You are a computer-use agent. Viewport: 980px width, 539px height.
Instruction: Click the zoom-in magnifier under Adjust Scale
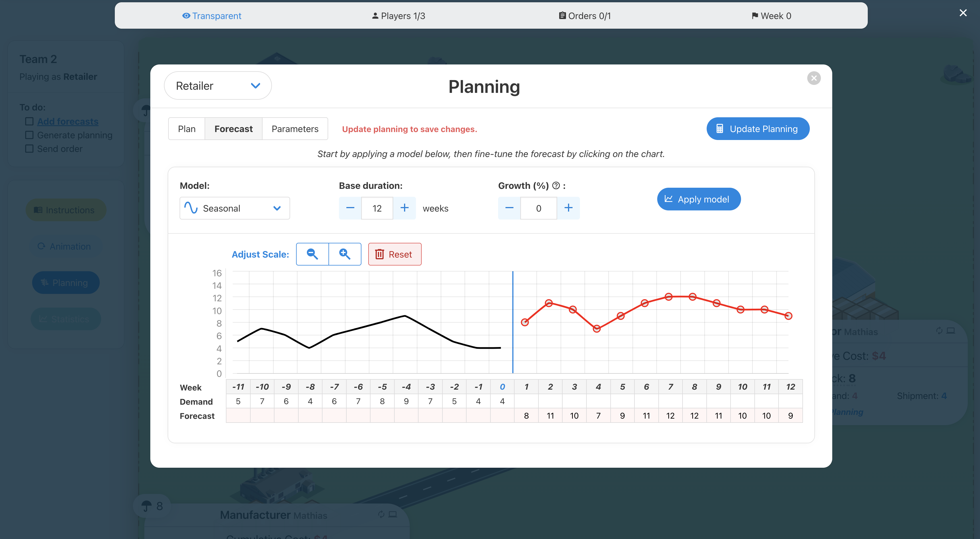345,254
